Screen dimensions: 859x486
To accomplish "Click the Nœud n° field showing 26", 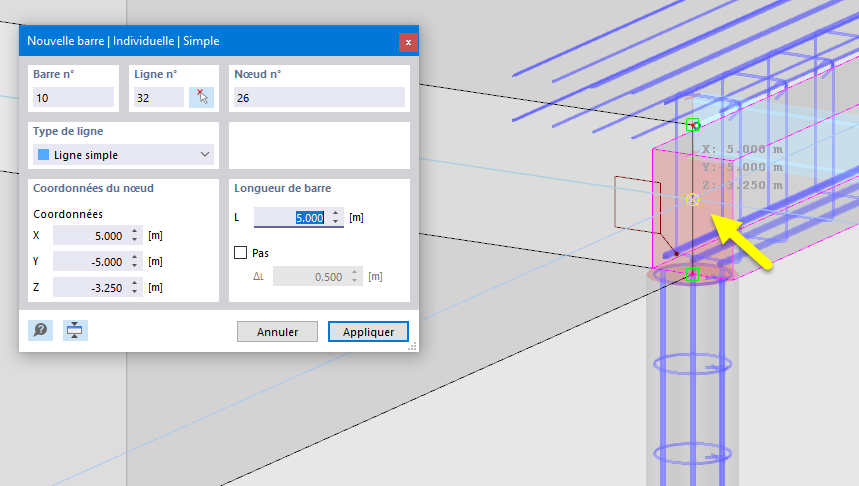I will 319,98.
